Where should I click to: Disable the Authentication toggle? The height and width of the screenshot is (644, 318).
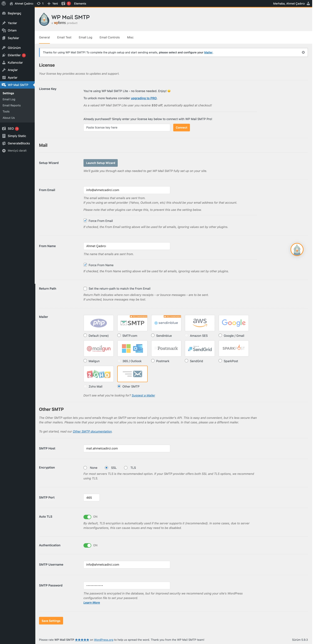(87, 545)
